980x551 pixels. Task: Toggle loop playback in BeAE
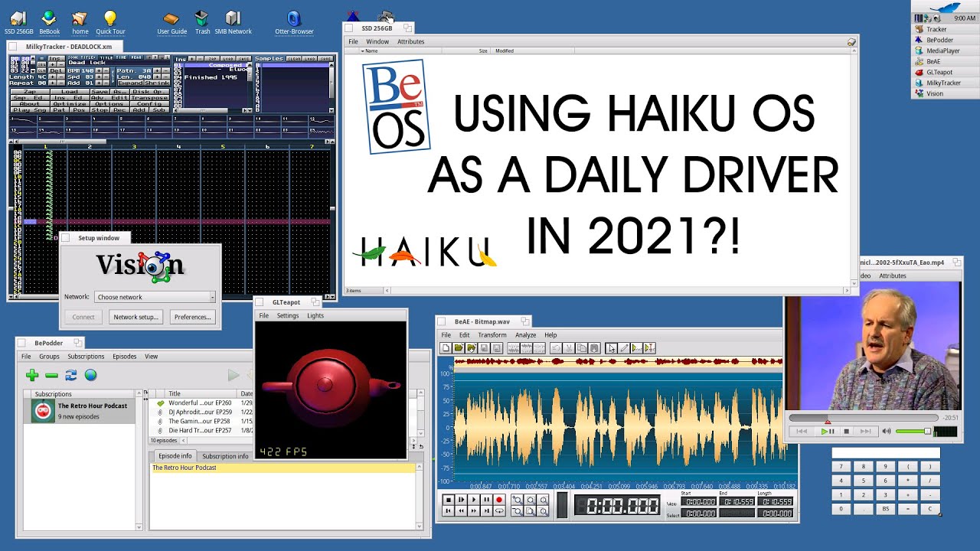point(499,511)
